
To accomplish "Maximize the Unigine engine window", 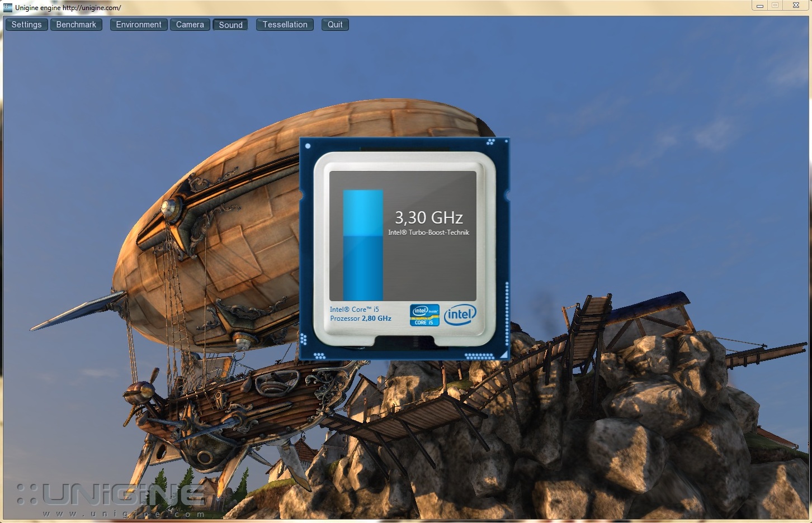I will point(775,6).
